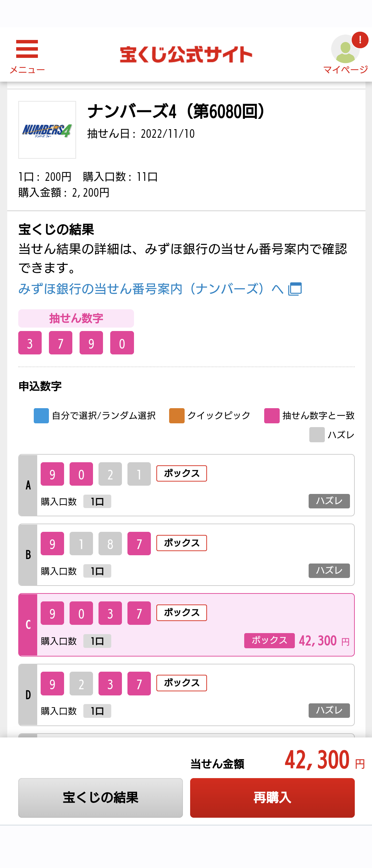
Task: Open the 宝くじの結果 button
Action: 101,798
